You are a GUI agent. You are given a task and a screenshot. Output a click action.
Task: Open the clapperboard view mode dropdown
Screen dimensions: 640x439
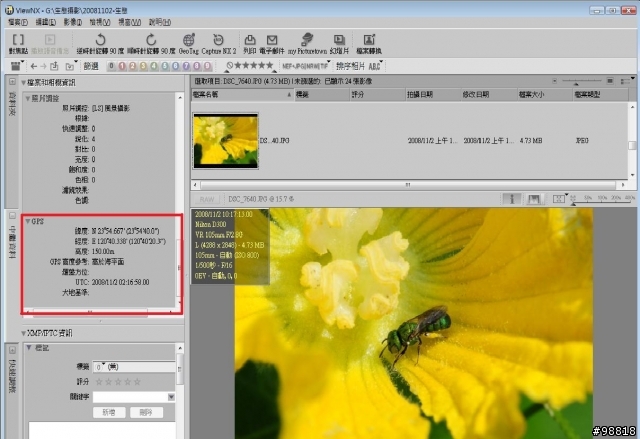click(x=16, y=66)
